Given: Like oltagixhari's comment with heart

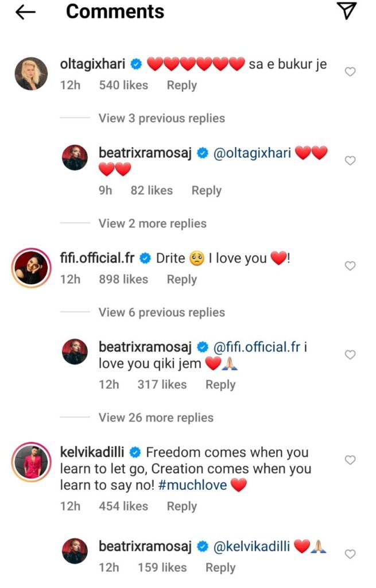Looking at the screenshot, I should click(x=350, y=72).
